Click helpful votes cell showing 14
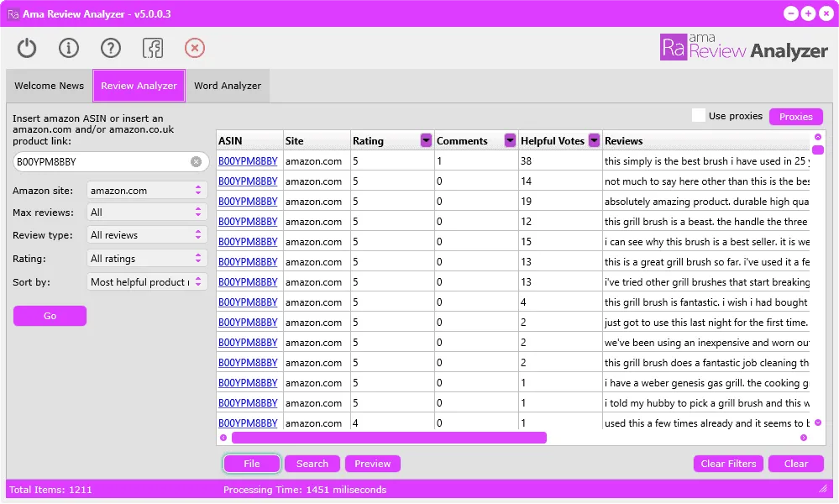 pos(560,181)
